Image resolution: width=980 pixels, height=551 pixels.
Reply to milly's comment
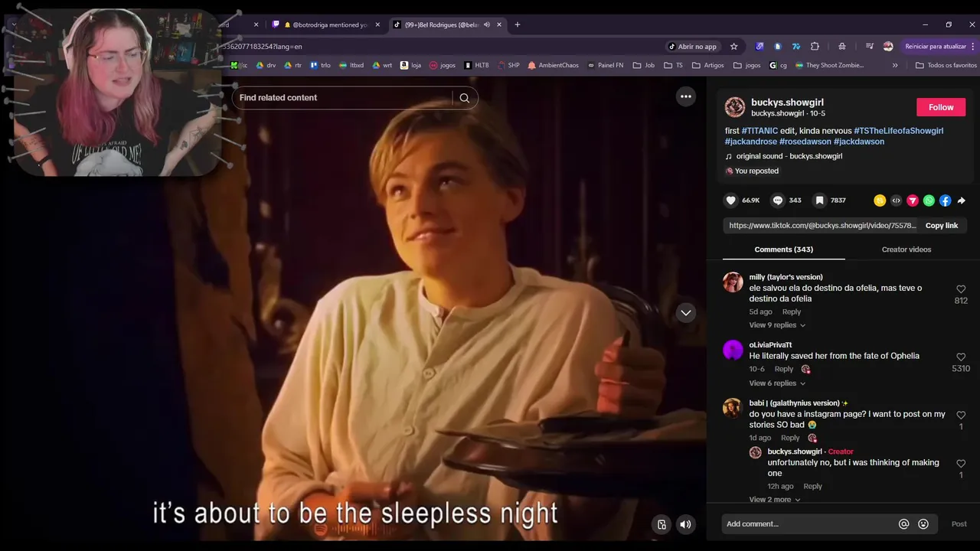pos(792,312)
